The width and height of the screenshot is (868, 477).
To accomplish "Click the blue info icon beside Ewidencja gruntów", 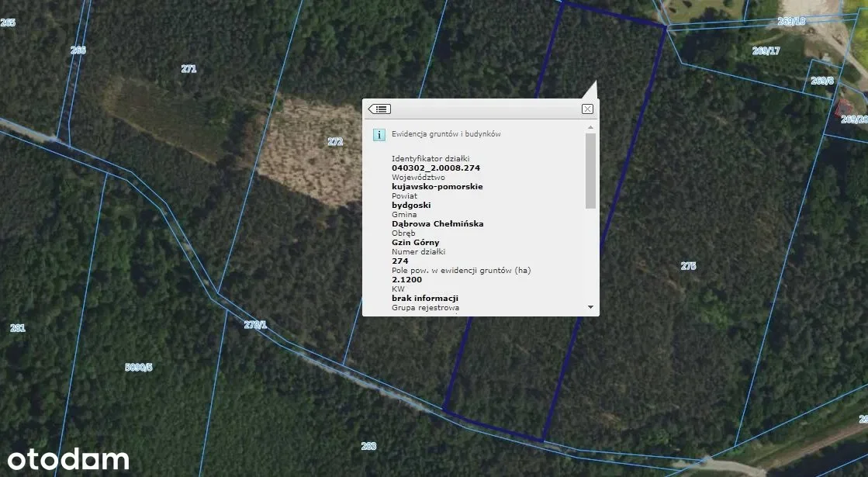I will (379, 134).
